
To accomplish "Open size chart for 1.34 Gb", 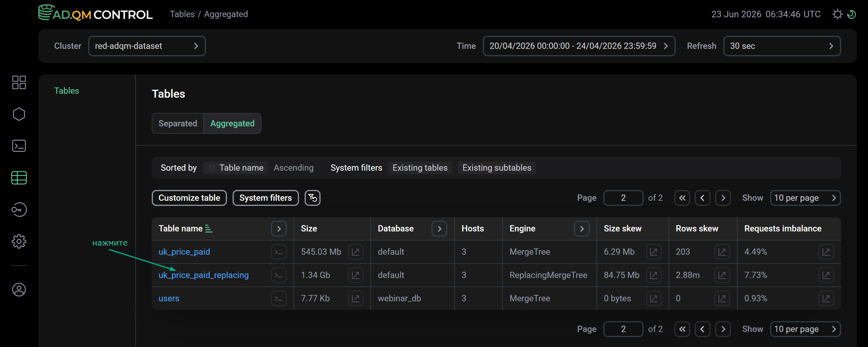I will pyautogui.click(x=355, y=275).
